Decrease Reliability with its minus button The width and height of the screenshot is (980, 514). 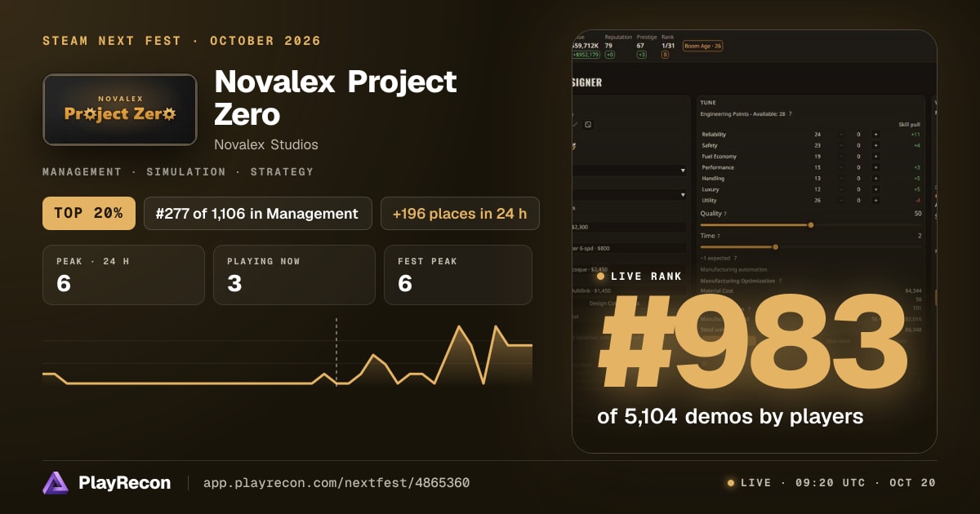coord(840,135)
